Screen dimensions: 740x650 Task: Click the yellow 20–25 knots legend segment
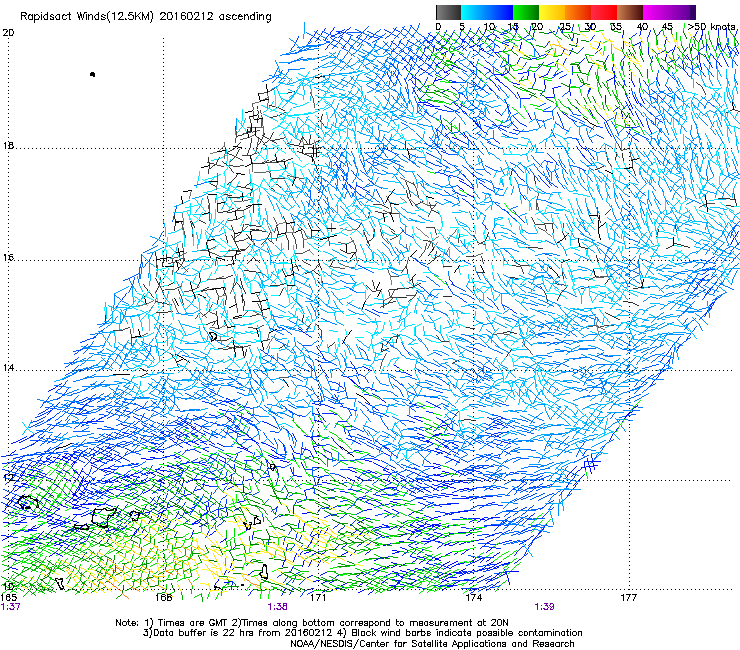pos(552,12)
